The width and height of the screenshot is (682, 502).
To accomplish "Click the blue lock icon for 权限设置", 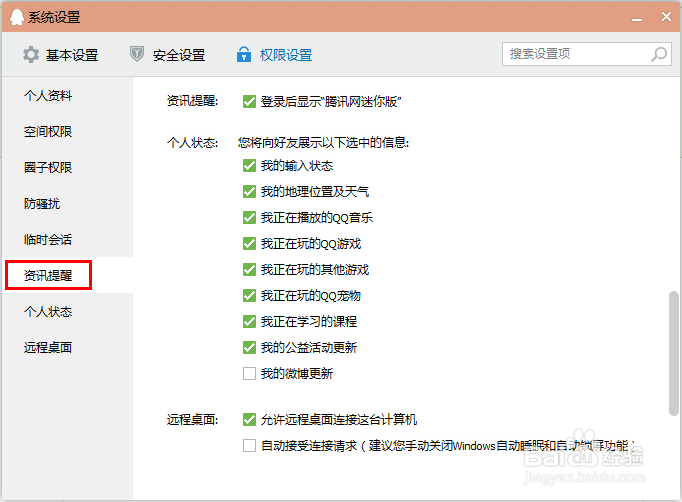I will click(244, 54).
